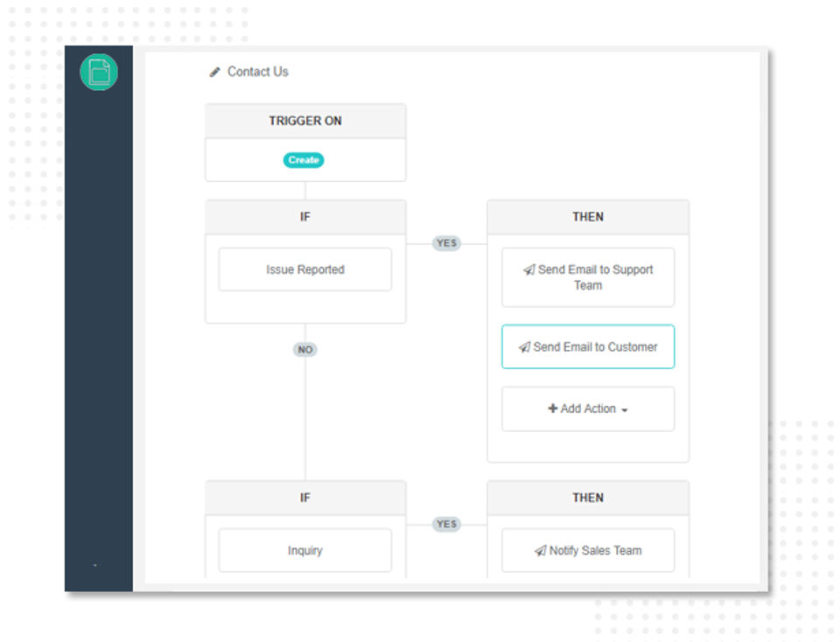Click the NO connector label below the first IF

pyautogui.click(x=304, y=350)
